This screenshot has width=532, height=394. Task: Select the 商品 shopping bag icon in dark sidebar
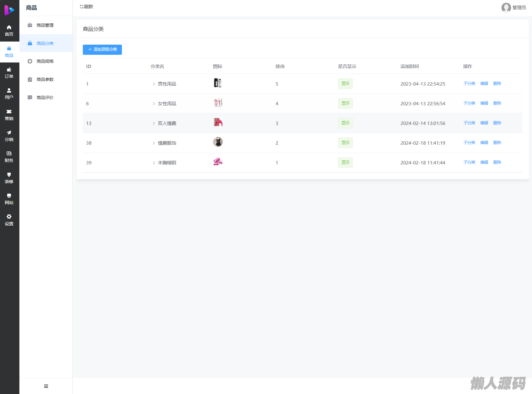[x=9, y=48]
